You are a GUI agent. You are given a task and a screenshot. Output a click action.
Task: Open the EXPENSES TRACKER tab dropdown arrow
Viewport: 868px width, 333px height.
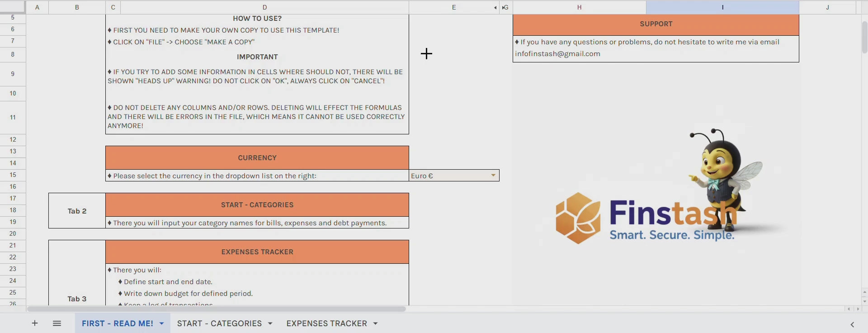[x=375, y=323]
